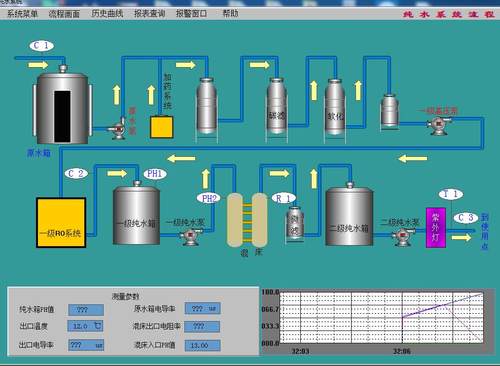Open the 历史曲线 menu item

[107, 14]
